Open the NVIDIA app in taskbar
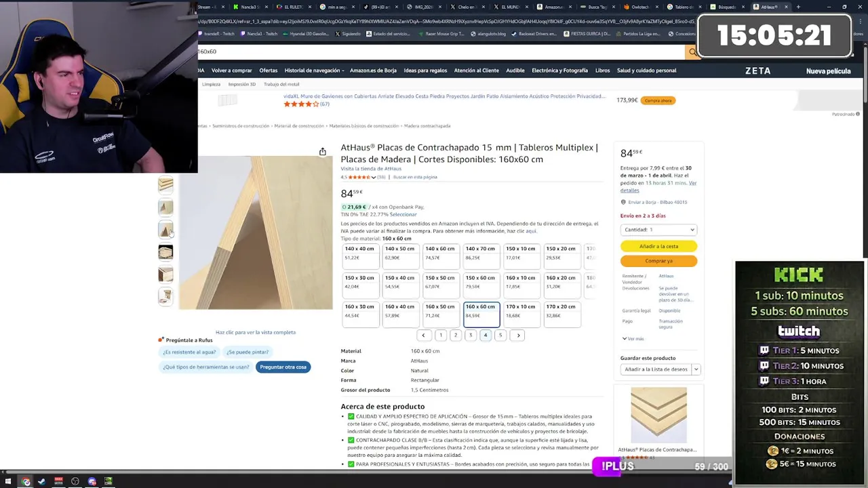Screen dimensions: 868x488 click(x=108, y=481)
